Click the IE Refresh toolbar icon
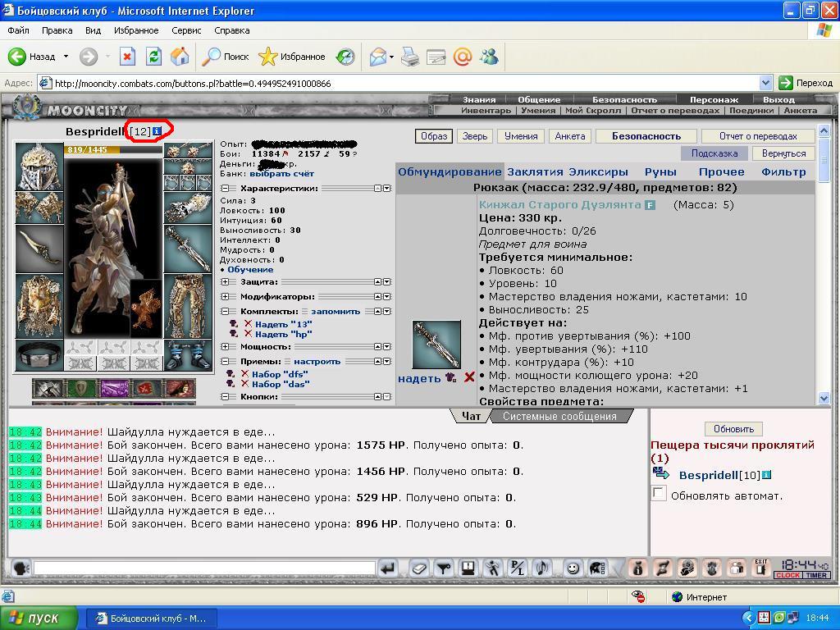The image size is (840, 630). 153,57
